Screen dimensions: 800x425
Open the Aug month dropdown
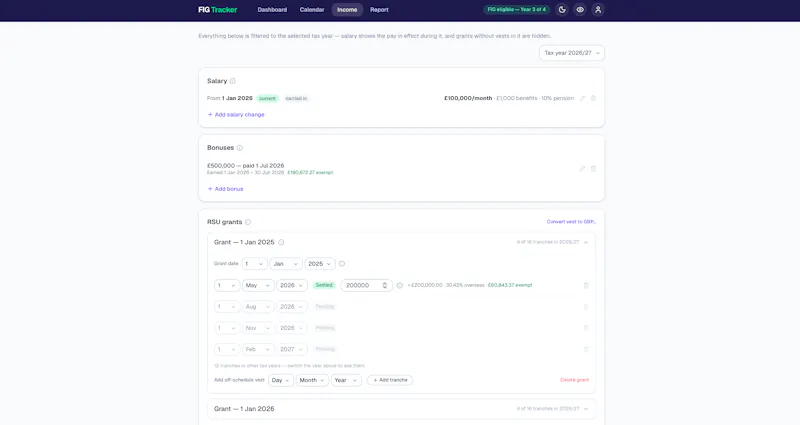click(258, 307)
